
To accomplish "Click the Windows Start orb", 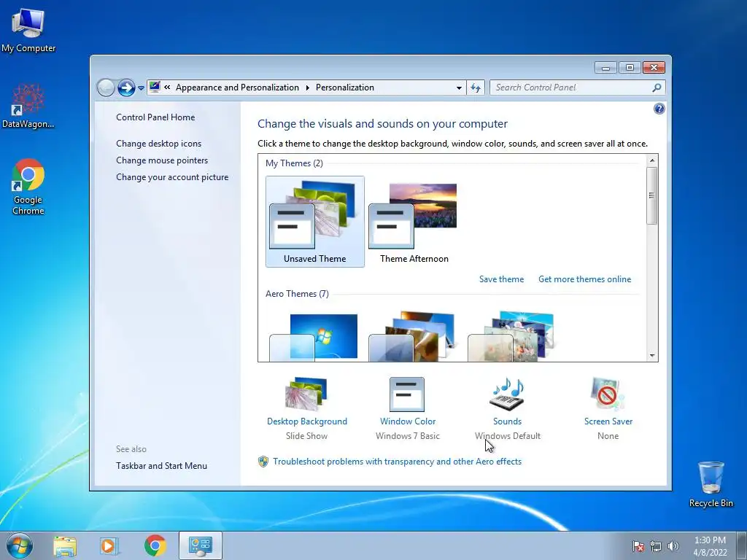I will click(x=20, y=545).
